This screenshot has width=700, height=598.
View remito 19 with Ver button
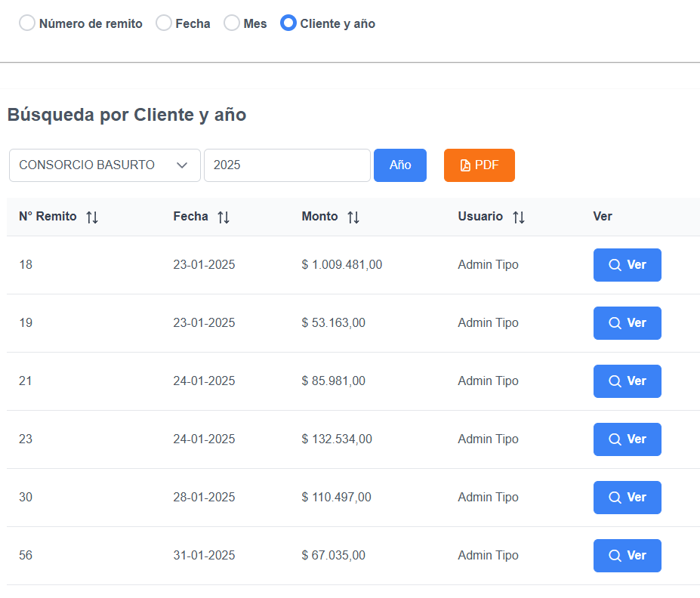pos(627,323)
